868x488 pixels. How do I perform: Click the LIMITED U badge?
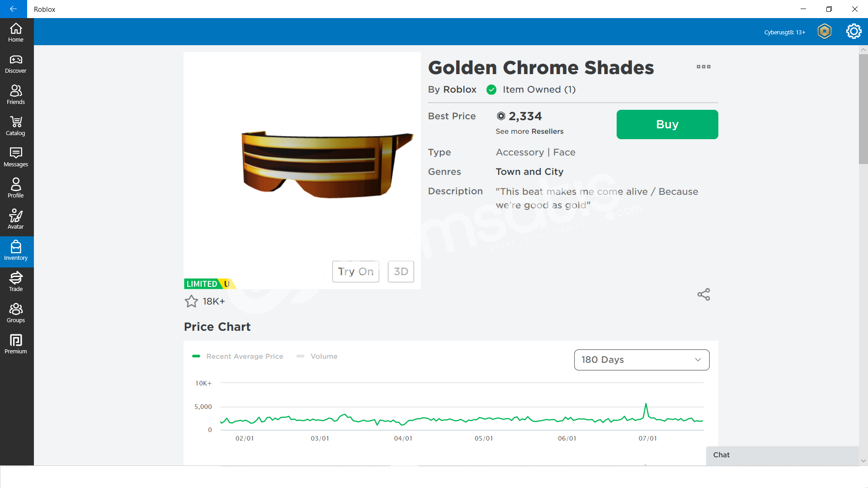(x=210, y=284)
